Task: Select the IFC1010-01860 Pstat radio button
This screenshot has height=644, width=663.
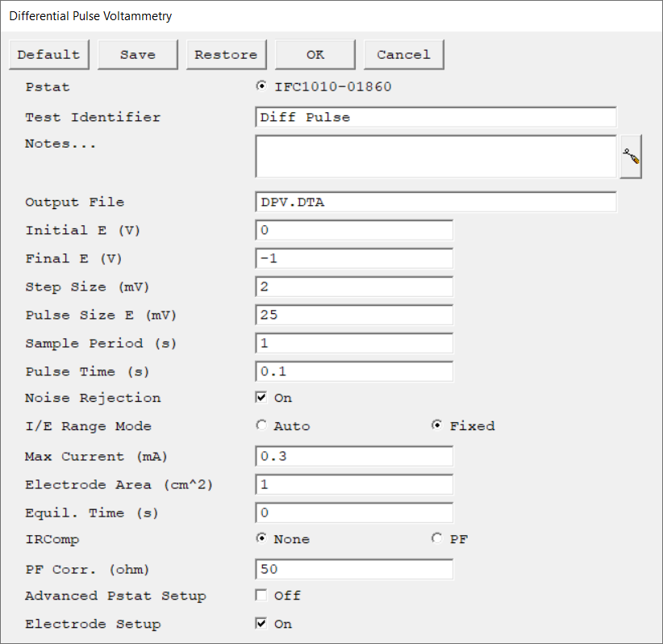Action: [262, 86]
